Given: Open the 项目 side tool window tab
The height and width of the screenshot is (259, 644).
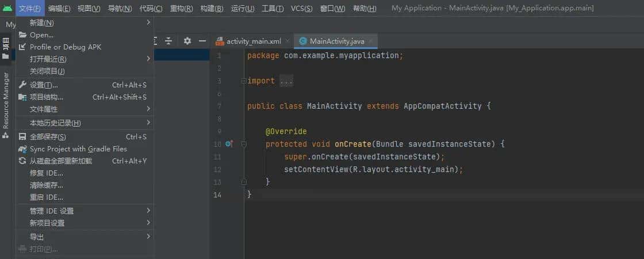Looking at the screenshot, I should click(x=5, y=48).
